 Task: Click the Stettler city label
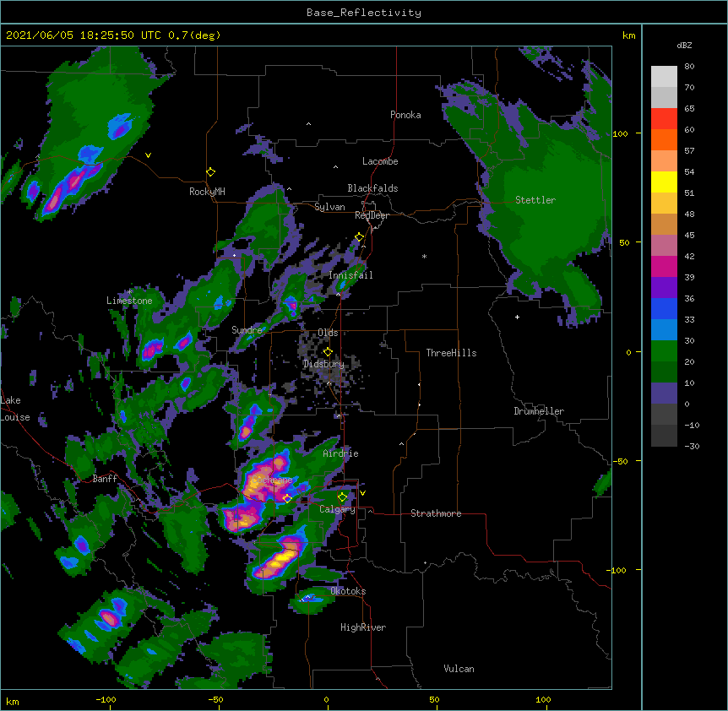[535, 200]
